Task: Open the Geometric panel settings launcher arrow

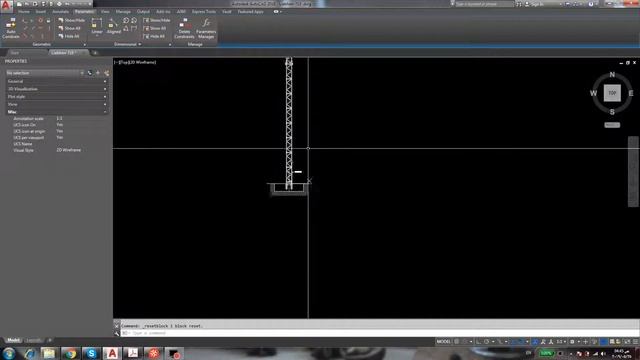Action: coord(85,44)
